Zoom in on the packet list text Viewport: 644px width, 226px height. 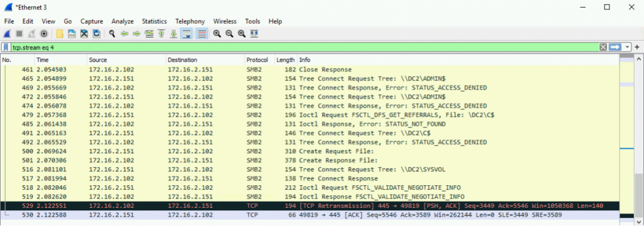(217, 34)
